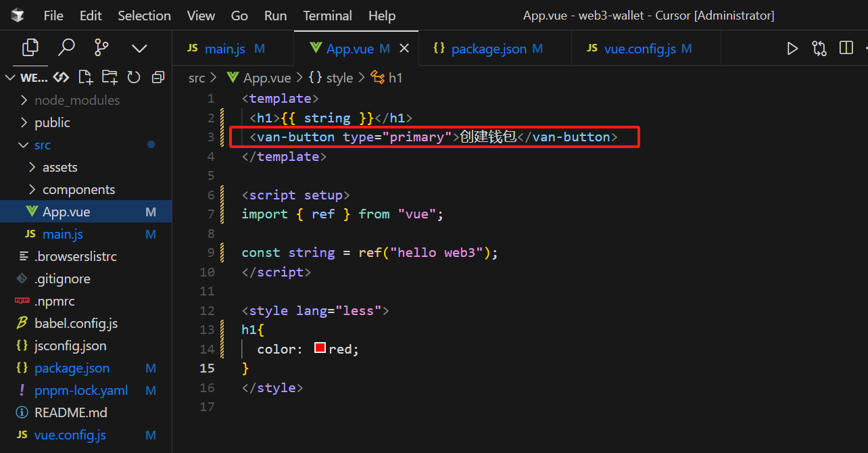Click the New File icon in explorer header
Viewport: 868px width, 453px height.
(85, 77)
